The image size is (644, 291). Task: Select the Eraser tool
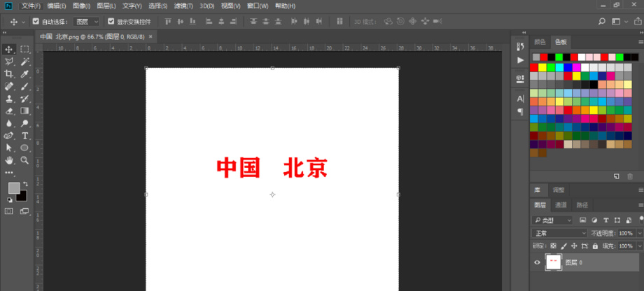pos(9,111)
